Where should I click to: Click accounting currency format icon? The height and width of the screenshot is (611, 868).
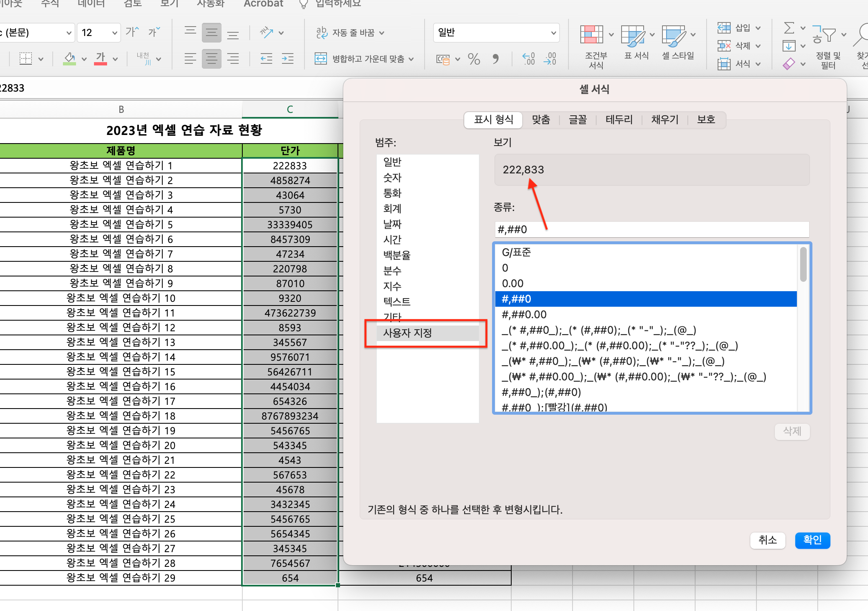pos(443,59)
